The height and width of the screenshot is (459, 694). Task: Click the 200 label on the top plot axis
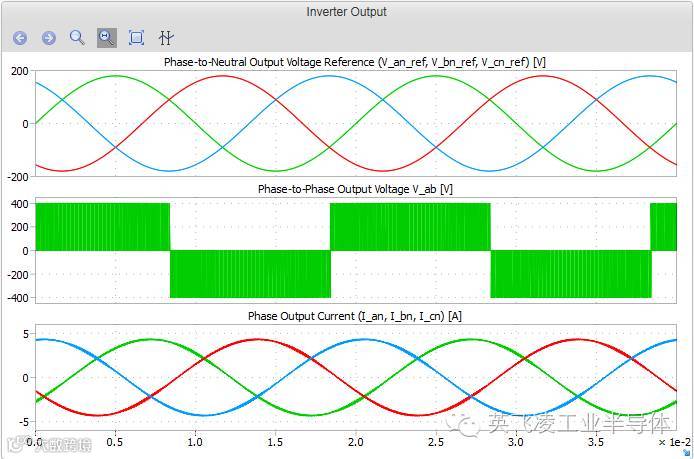(19, 71)
